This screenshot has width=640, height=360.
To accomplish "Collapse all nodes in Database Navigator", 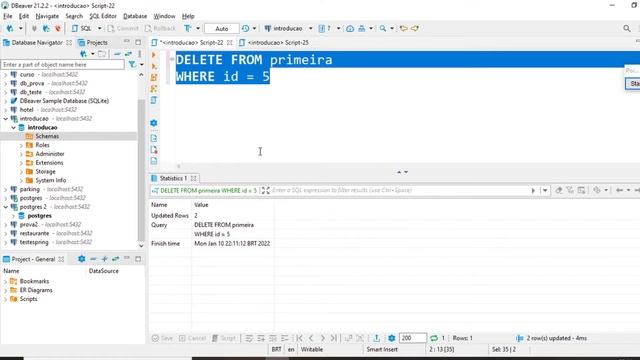I will [x=117, y=54].
